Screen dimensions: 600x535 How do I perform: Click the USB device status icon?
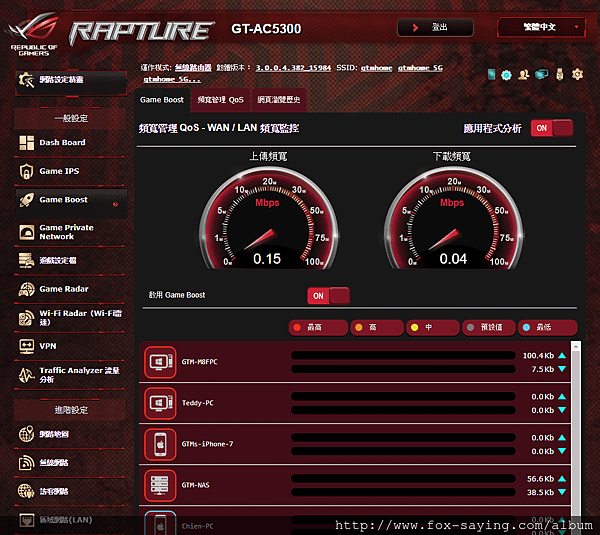(560, 74)
